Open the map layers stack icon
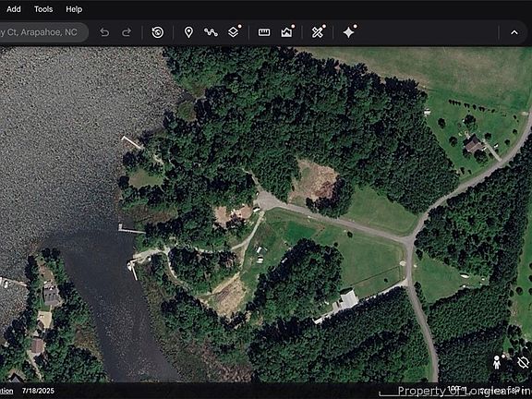The width and height of the screenshot is (532, 399). click(233, 32)
